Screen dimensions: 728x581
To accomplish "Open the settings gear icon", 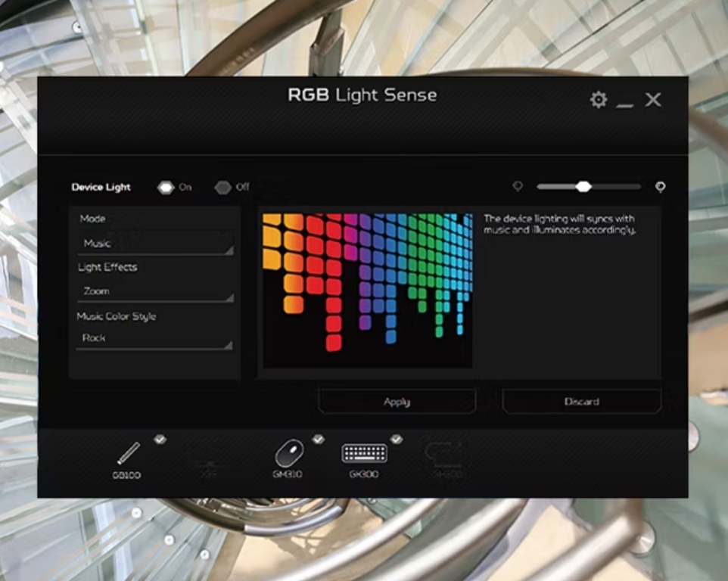I will pos(599,100).
